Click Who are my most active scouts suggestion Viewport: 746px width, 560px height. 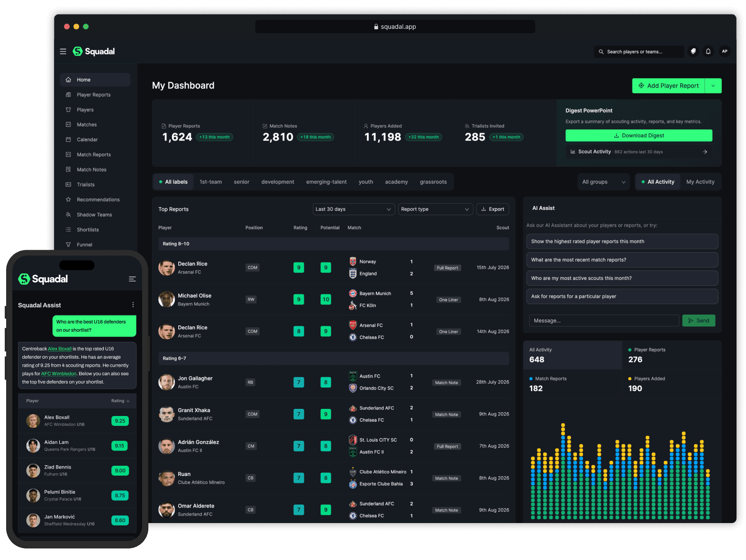click(x=622, y=278)
